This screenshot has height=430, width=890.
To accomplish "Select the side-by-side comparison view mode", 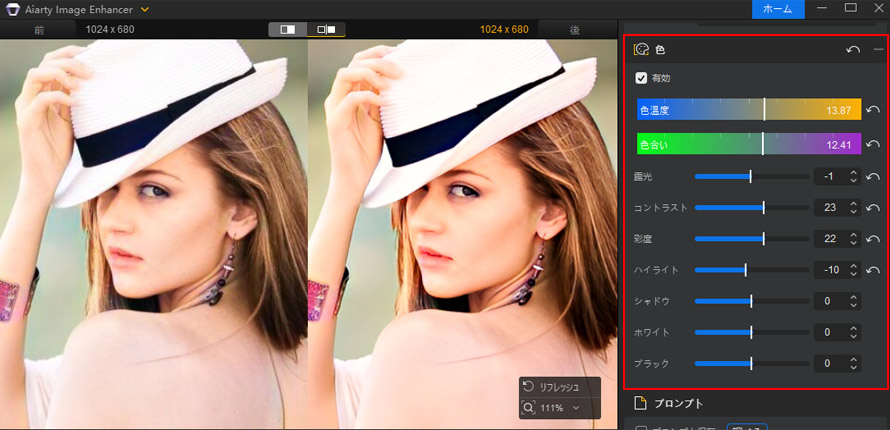I will pyautogui.click(x=326, y=29).
